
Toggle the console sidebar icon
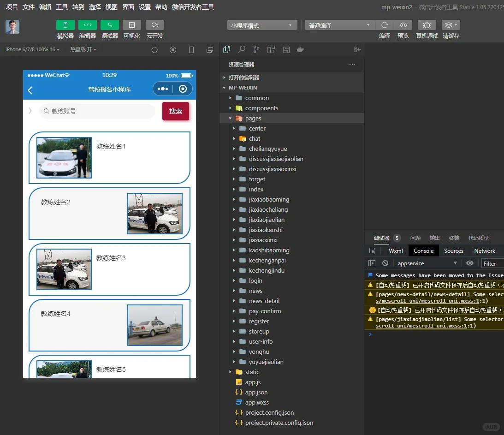(x=372, y=263)
